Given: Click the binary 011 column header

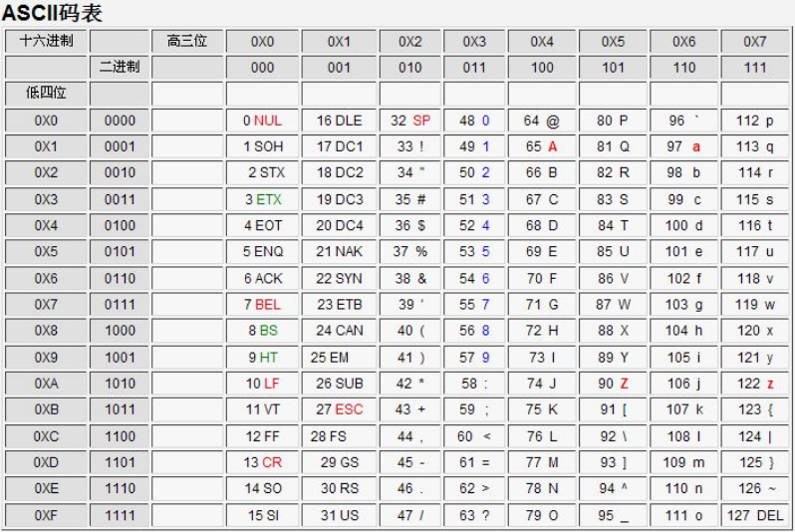Looking at the screenshot, I should tap(474, 67).
